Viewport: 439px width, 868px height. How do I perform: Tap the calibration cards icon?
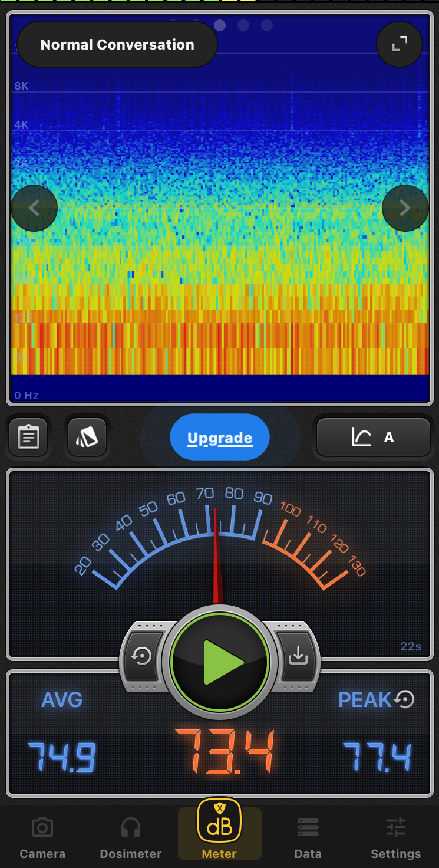[87, 438]
